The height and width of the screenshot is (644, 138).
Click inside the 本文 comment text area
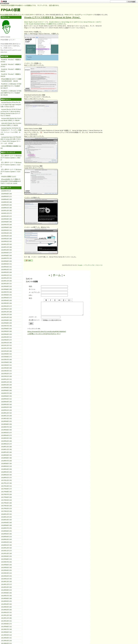[x=62, y=308]
